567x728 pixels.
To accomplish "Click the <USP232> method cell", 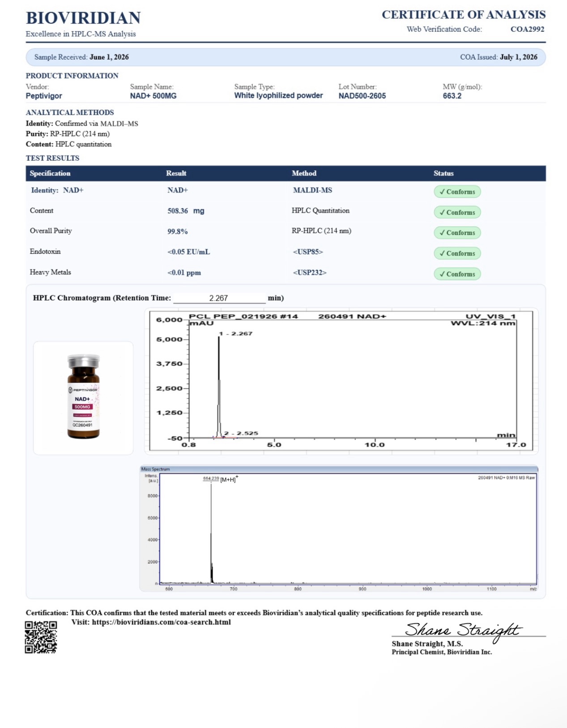I will pos(310,273).
